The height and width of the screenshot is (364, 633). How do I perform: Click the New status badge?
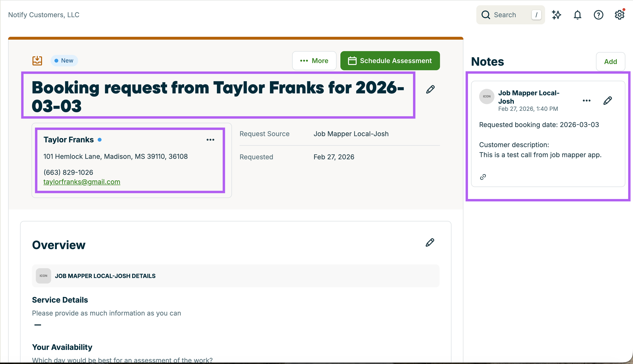click(x=64, y=61)
